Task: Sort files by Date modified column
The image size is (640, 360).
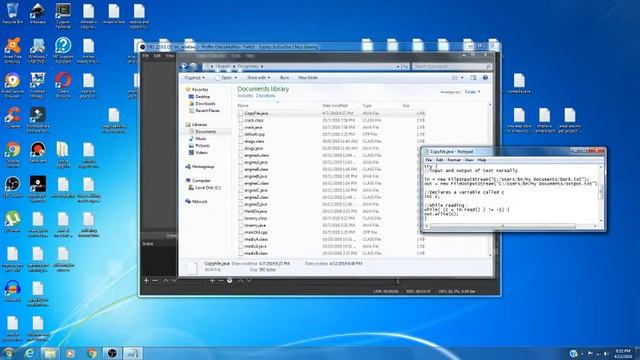Action: 335,106
